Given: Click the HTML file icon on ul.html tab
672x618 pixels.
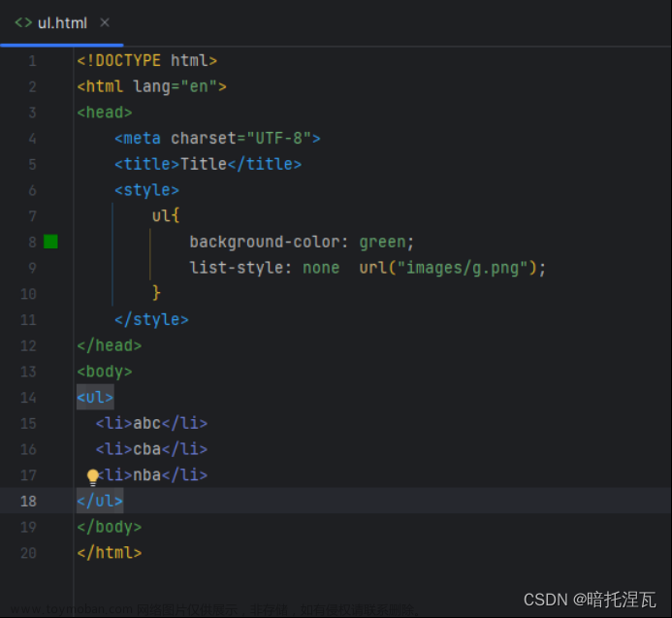Looking at the screenshot, I should pyautogui.click(x=23, y=22).
